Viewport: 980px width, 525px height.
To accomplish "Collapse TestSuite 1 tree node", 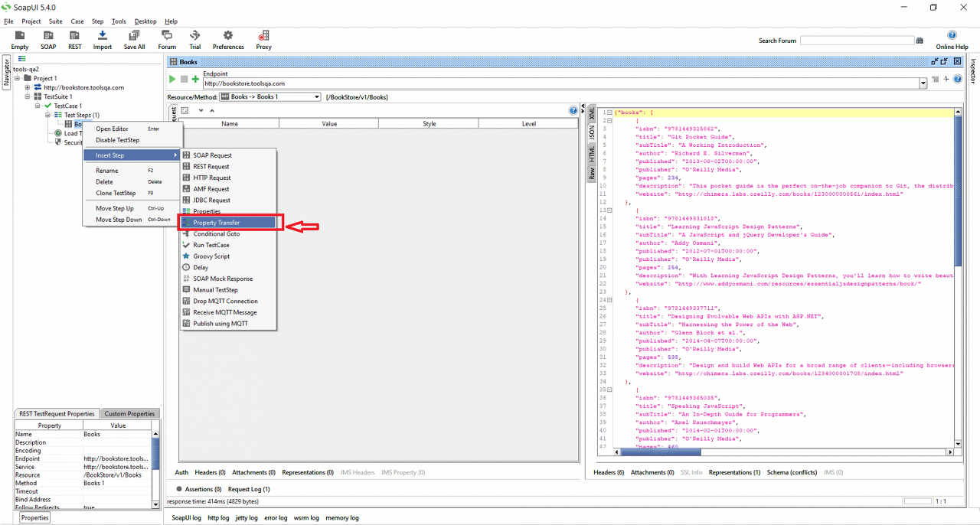I will [28, 96].
